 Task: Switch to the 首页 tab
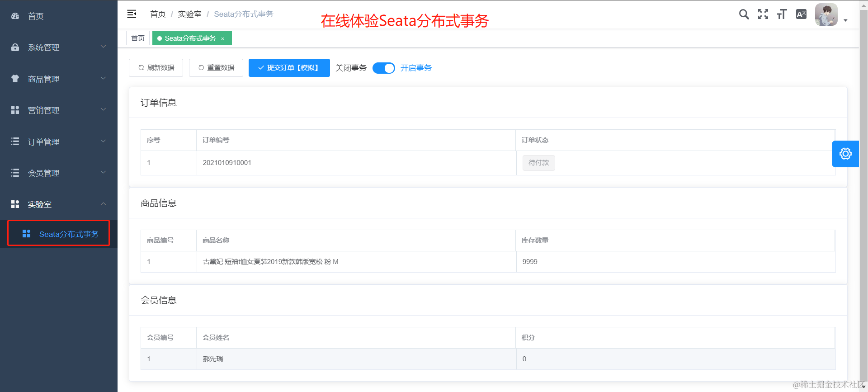coord(138,38)
